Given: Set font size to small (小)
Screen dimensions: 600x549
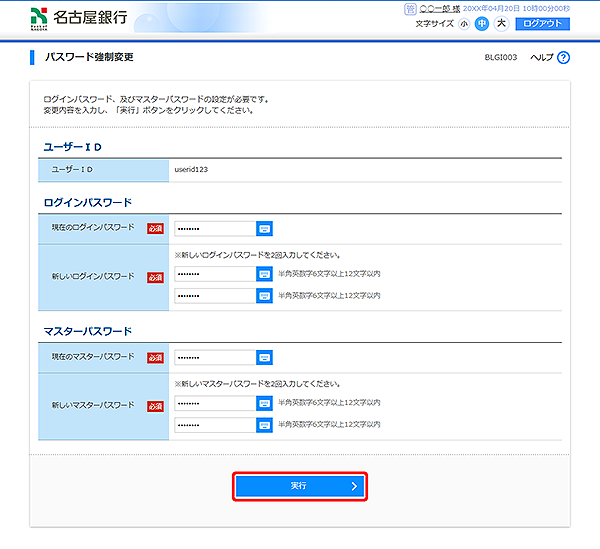Looking at the screenshot, I should pyautogui.click(x=464, y=23).
